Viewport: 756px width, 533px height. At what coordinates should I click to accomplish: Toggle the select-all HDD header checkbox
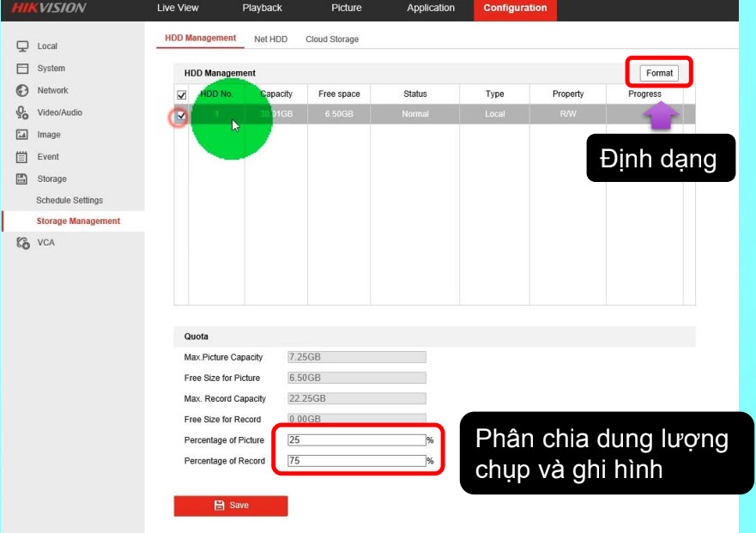pyautogui.click(x=181, y=94)
